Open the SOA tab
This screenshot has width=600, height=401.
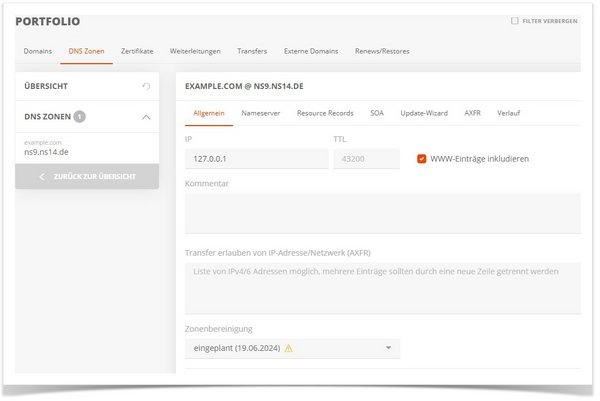tap(377, 113)
